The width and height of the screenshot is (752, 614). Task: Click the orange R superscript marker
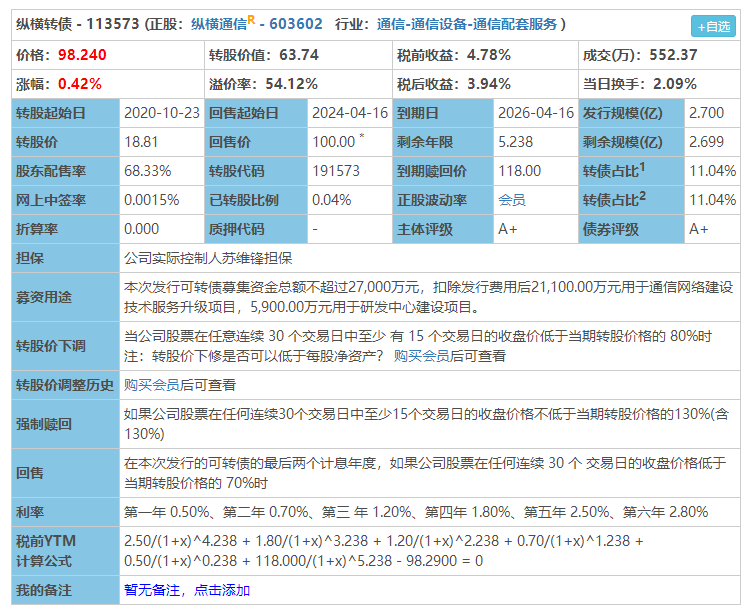pos(251,20)
